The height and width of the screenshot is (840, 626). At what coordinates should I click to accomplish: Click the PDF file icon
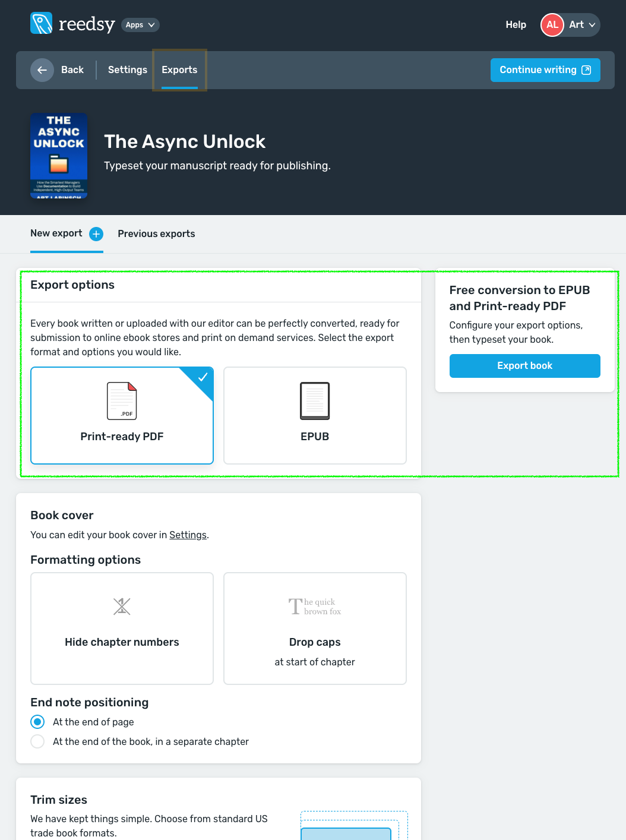click(122, 401)
